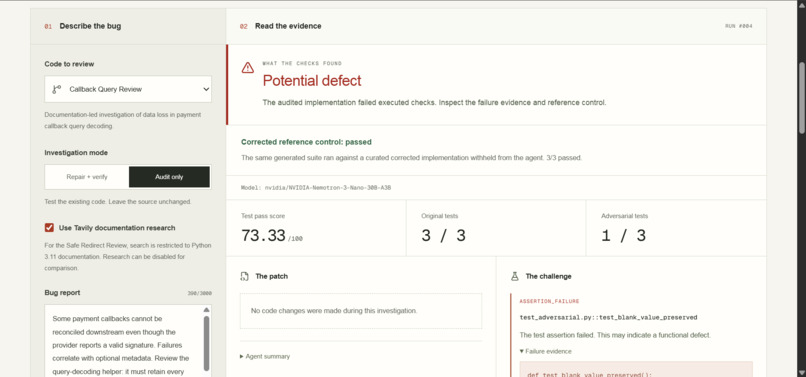The height and width of the screenshot is (377, 806).
Task: Click The patch section title
Action: 271,277
